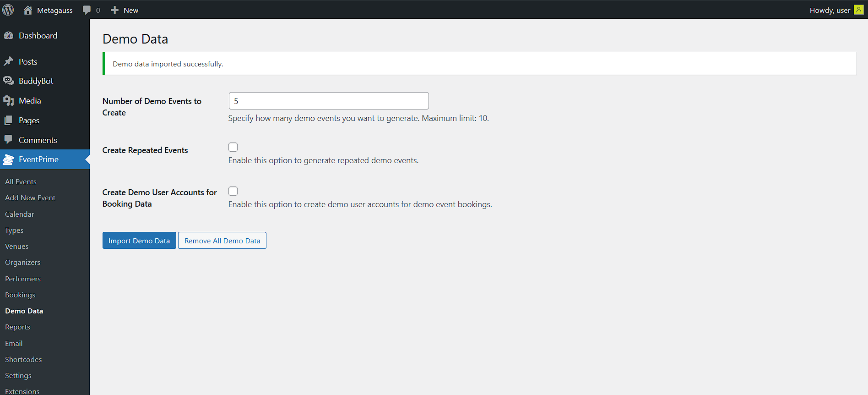The height and width of the screenshot is (395, 868).
Task: Click 'Enable this option to generate repeated' description
Action: (323, 160)
